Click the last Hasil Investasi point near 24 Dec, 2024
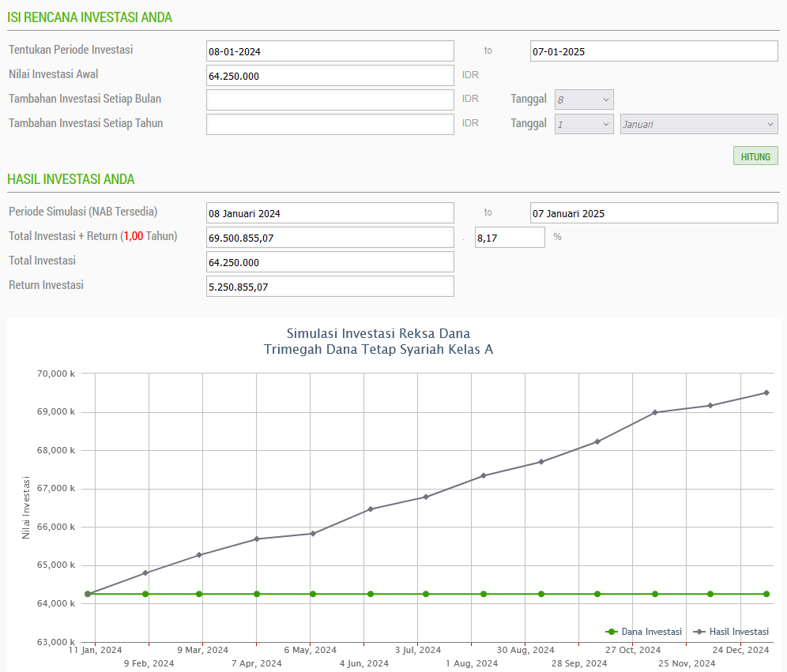The image size is (787, 672). coord(766,392)
